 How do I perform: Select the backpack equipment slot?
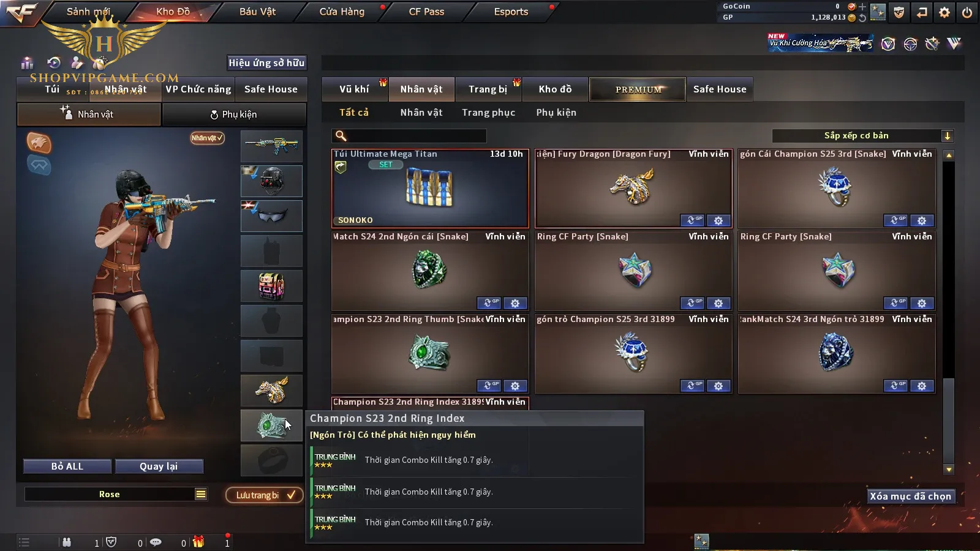271,286
